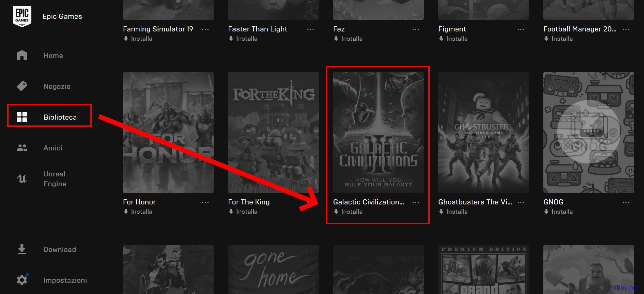Screen dimensions: 644x294
Task: Install Galactic Civilizations
Action: pyautogui.click(x=348, y=212)
